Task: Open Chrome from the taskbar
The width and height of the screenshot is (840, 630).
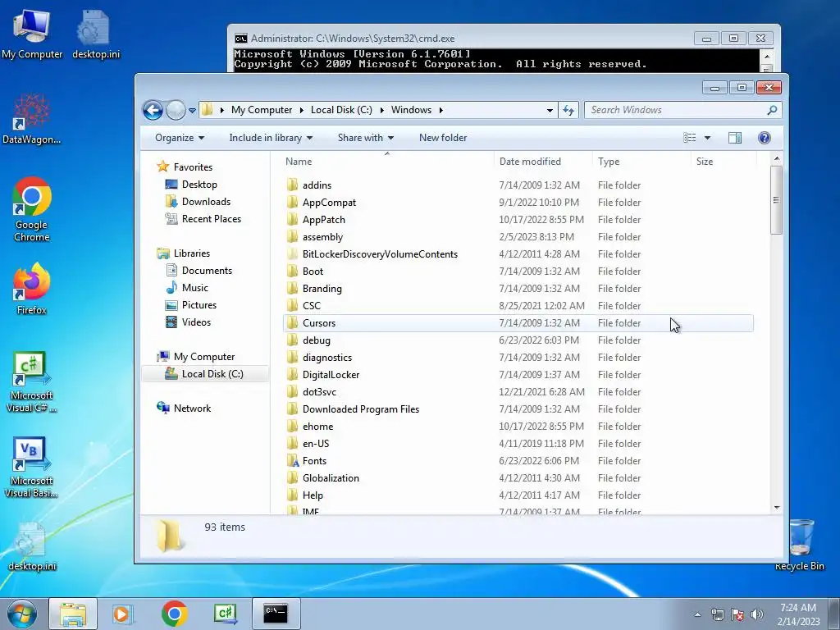Action: (174, 614)
